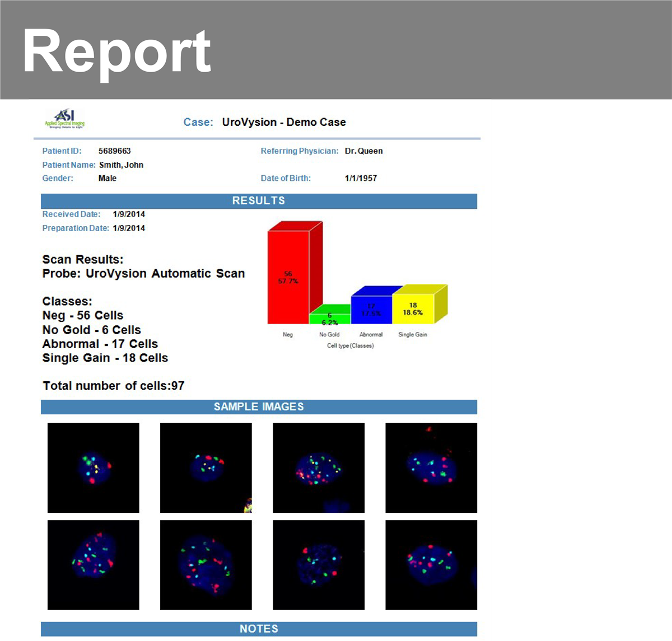Click the "Single Gain" axis label under chart

[413, 335]
